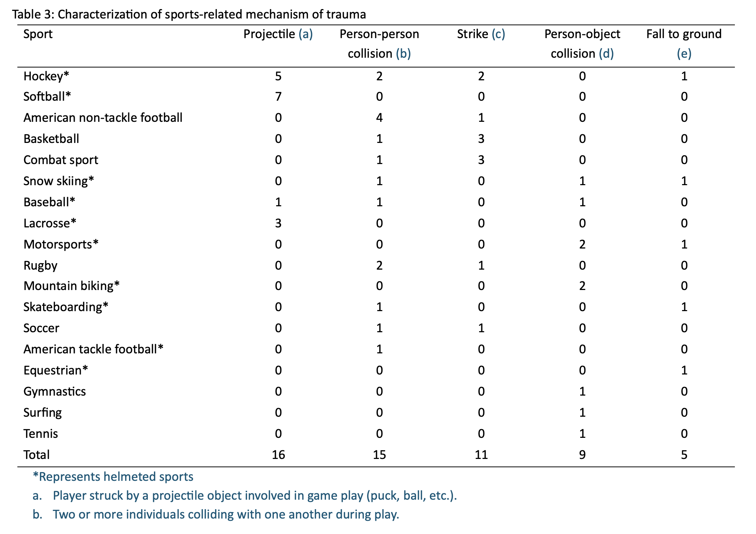Click the Motorsports* row label
The width and height of the screenshot is (756, 534).
pyautogui.click(x=61, y=245)
